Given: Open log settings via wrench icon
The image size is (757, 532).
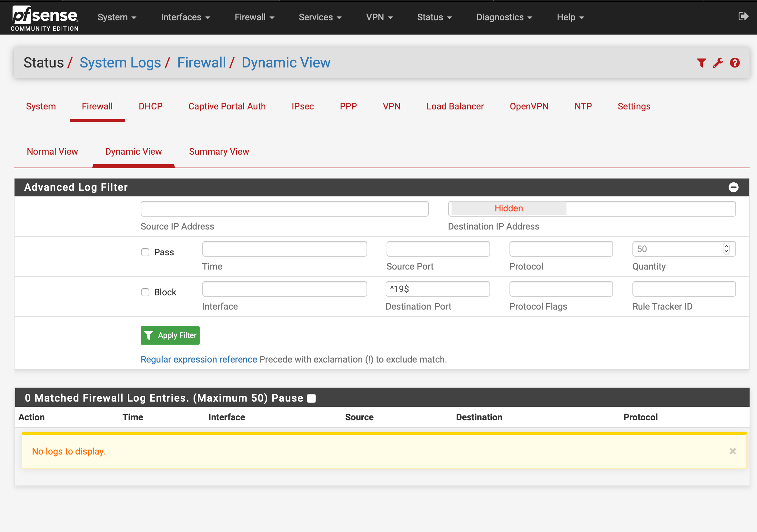Looking at the screenshot, I should click(x=718, y=63).
